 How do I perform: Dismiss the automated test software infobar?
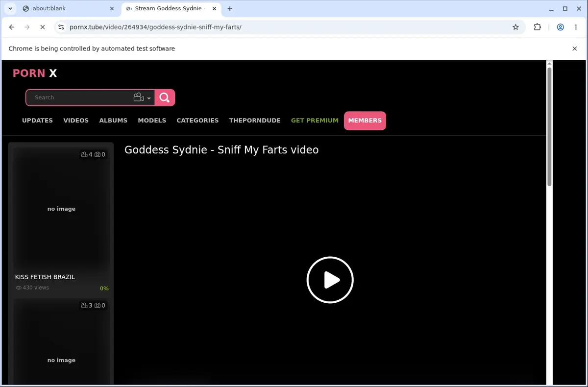(x=575, y=48)
